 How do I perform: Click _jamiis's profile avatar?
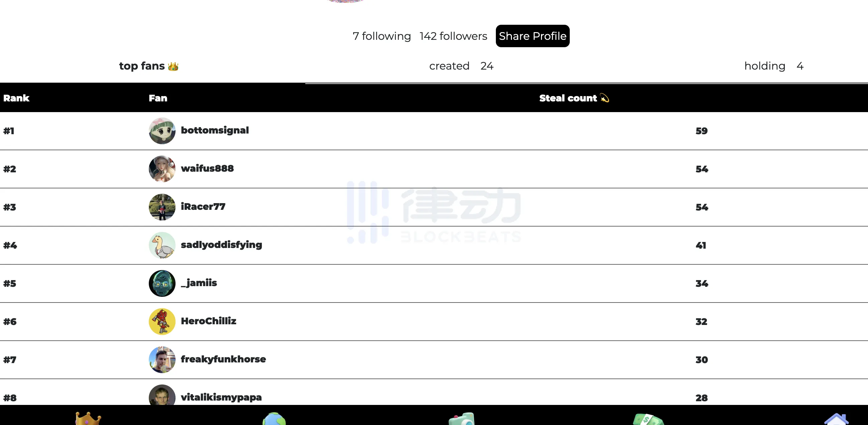coord(161,282)
